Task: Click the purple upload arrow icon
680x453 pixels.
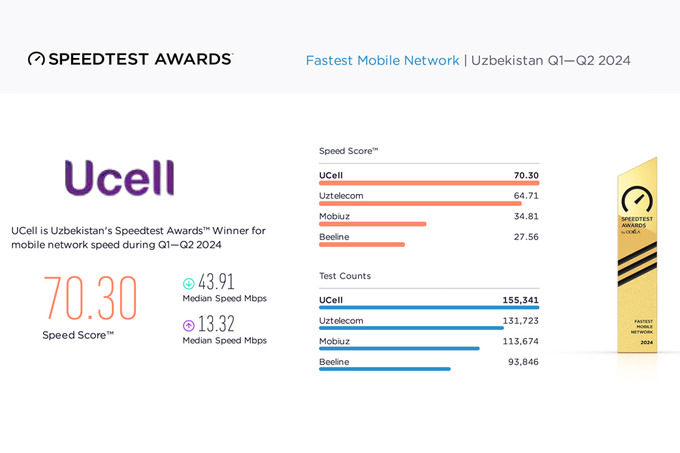Action: tap(189, 325)
